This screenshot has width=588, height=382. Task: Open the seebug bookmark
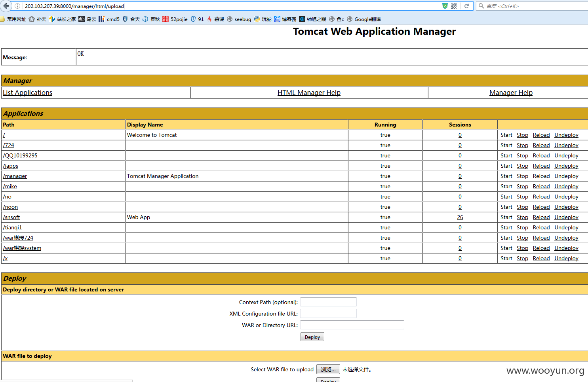pyautogui.click(x=239, y=19)
